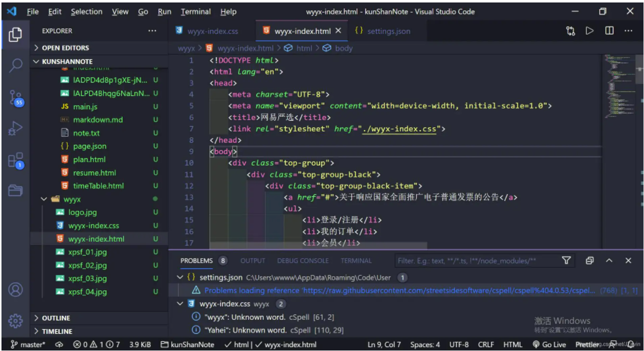This screenshot has width=644, height=351.
Task: Open the Search view in activity bar
Action: coord(15,65)
